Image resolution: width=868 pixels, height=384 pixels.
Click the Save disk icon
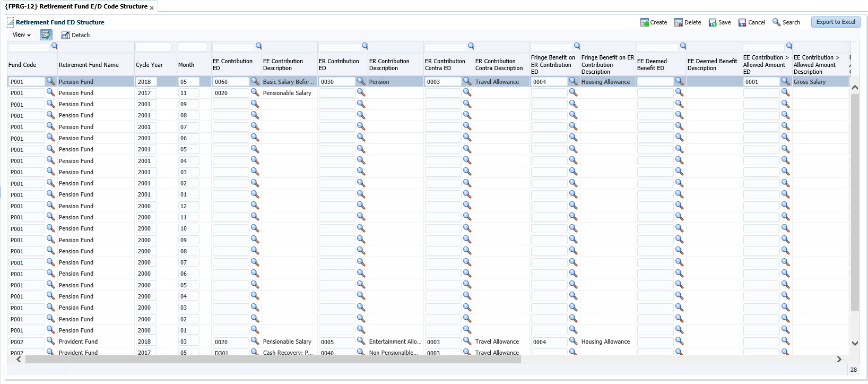tap(713, 22)
